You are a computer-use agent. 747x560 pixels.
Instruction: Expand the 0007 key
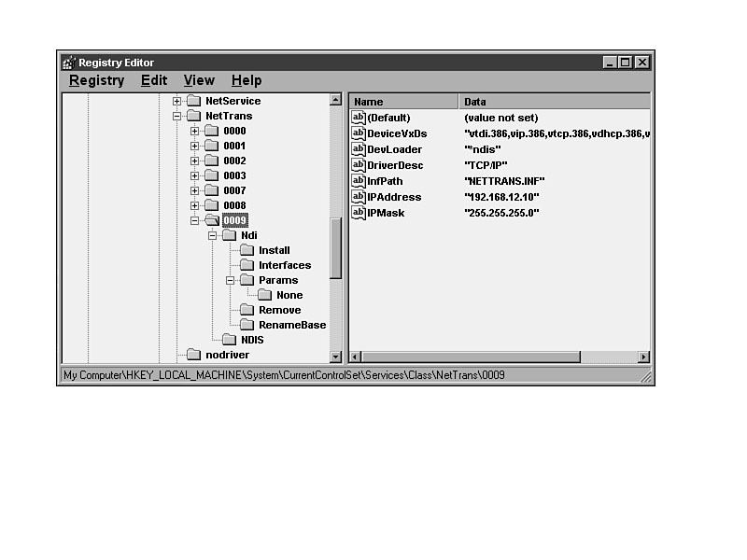tap(195, 190)
